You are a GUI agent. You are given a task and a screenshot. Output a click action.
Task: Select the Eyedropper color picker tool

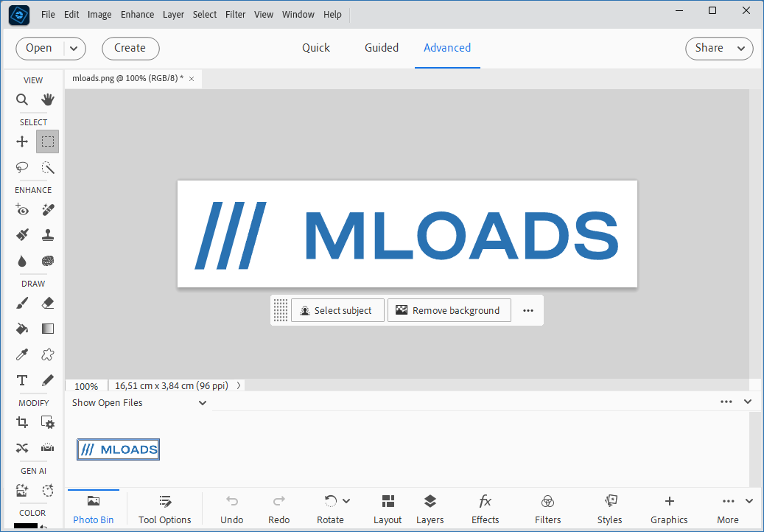point(22,354)
